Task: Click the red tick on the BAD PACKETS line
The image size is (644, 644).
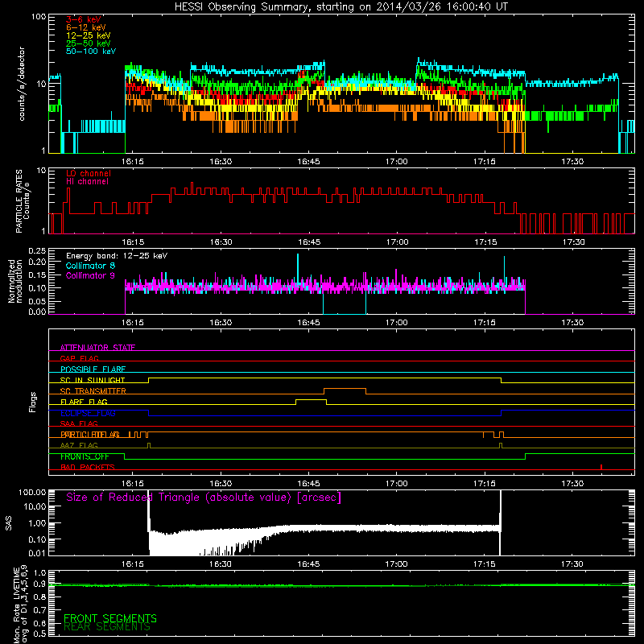Action: coord(601,467)
